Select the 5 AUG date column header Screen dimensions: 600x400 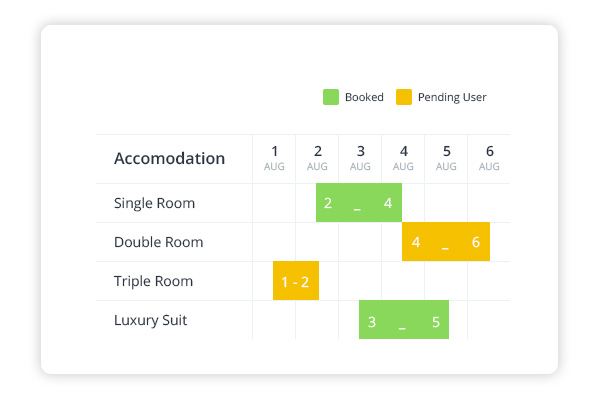(446, 158)
